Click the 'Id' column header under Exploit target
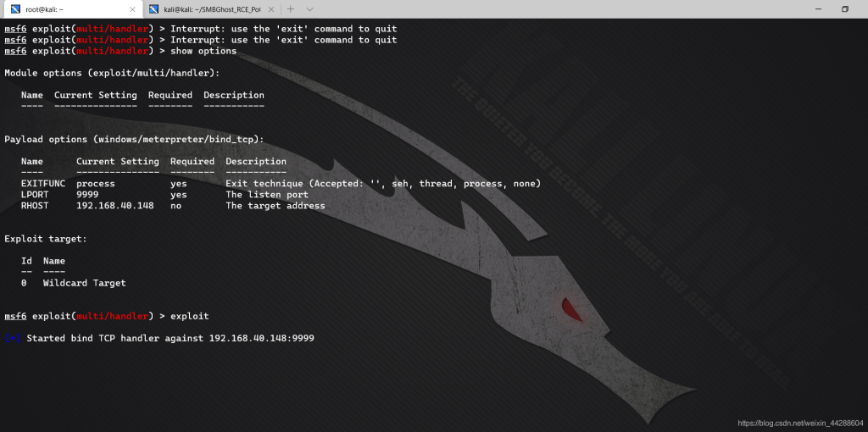The image size is (868, 432). click(26, 261)
